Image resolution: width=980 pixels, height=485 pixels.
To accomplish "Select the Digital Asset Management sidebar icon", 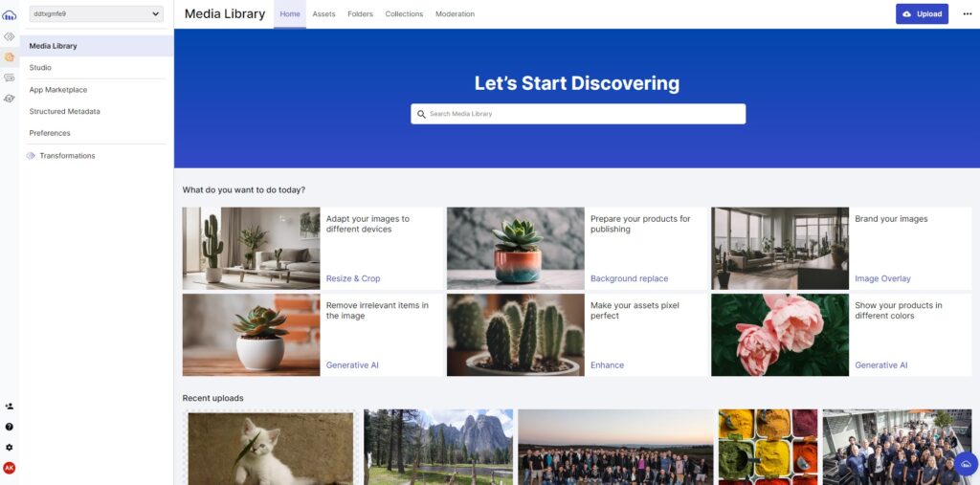I will pos(10,56).
